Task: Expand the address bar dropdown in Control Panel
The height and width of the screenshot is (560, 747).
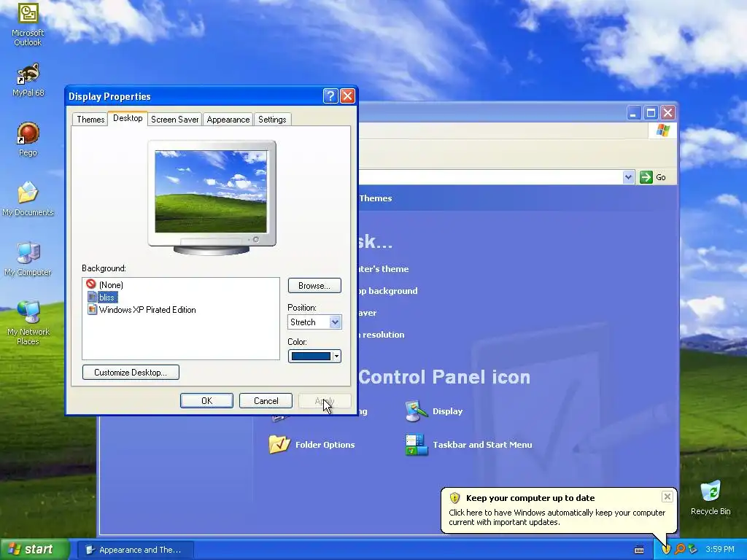Action: [x=628, y=177]
